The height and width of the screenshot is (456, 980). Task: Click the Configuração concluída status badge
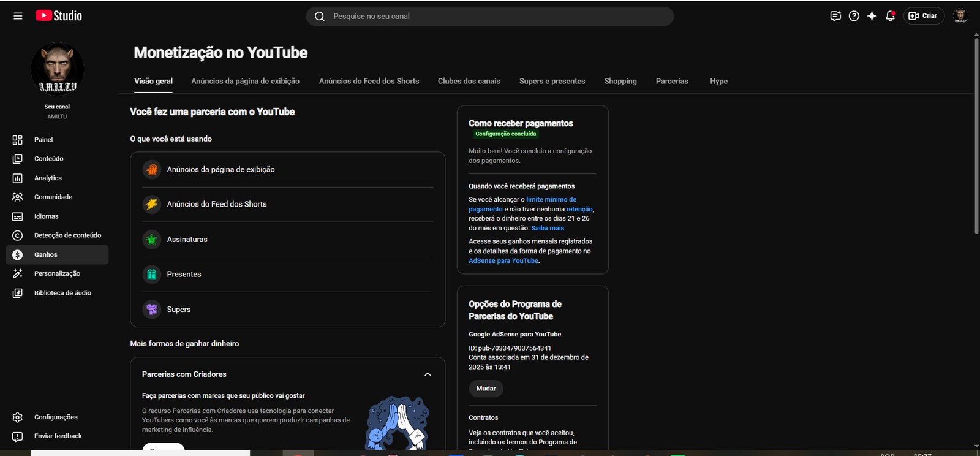click(505, 134)
